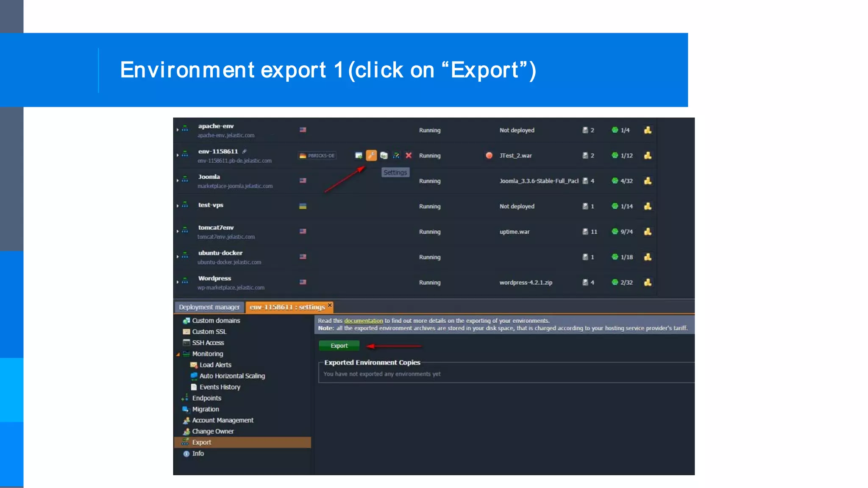Image resolution: width=868 pixels, height=488 pixels.
Task: Click the env-1158611.pb-de.jelastic.com link
Action: tap(234, 161)
